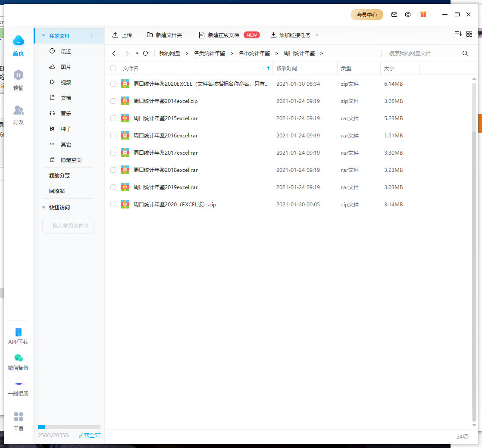Open the gift box icon
This screenshot has width=482, height=448.
tap(423, 15)
